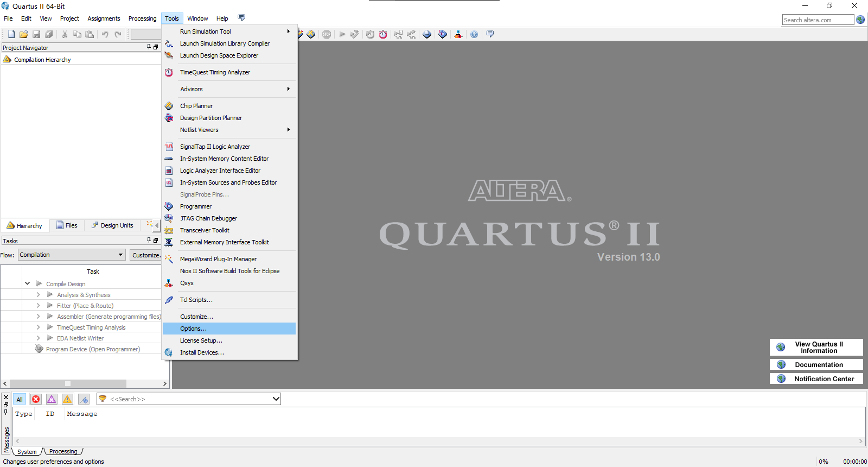Expand the Fitter (Place & Route) task
The height and width of the screenshot is (467, 868).
click(39, 306)
